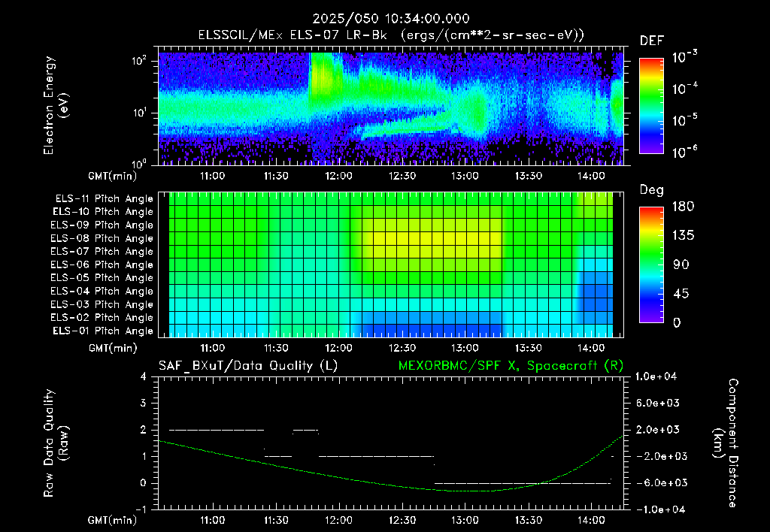770x532 pixels.
Task: Select the ELSSCIL/MEx ELS-07 LR-Bk spectrogram title
Action: pyautogui.click(x=391, y=35)
